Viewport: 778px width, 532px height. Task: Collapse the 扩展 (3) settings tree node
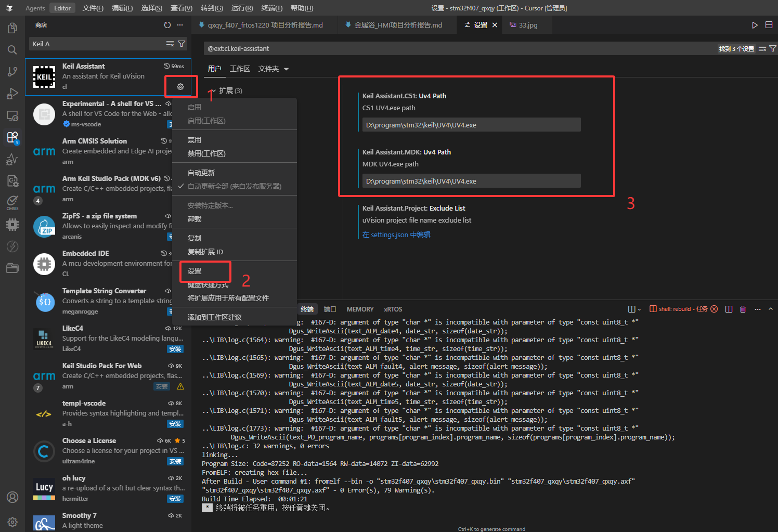point(213,90)
